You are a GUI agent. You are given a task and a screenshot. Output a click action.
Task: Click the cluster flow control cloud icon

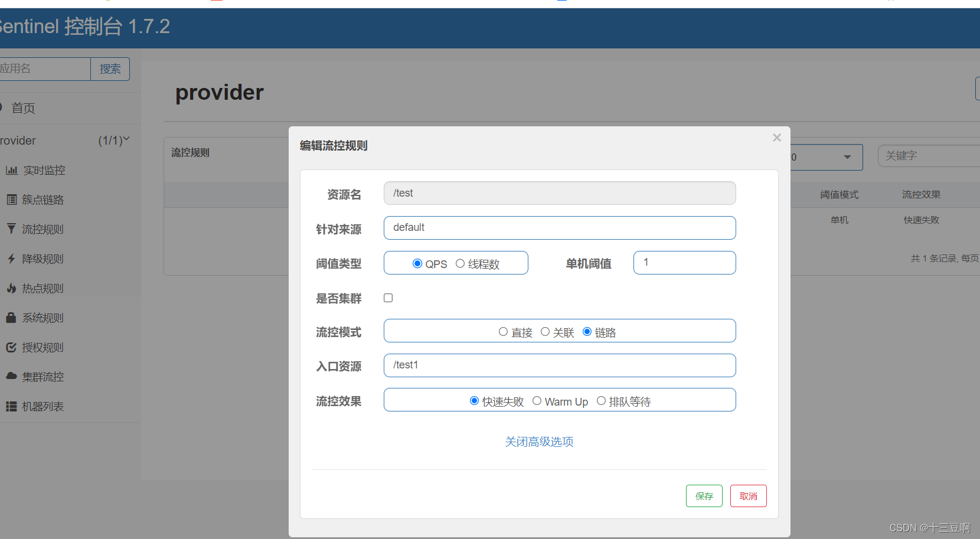pos(11,376)
